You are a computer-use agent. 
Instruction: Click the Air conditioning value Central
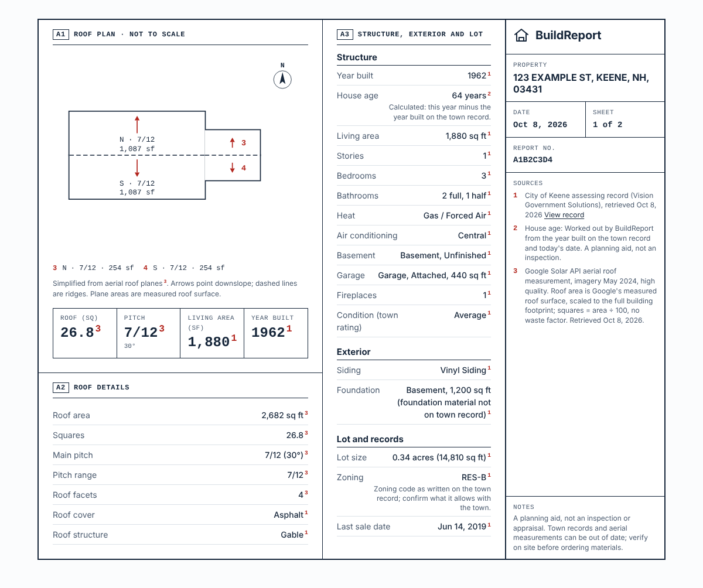click(x=473, y=235)
